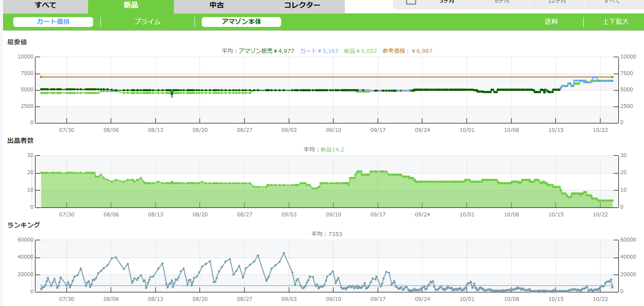Select the 3ヶ月 period range

(x=447, y=2)
